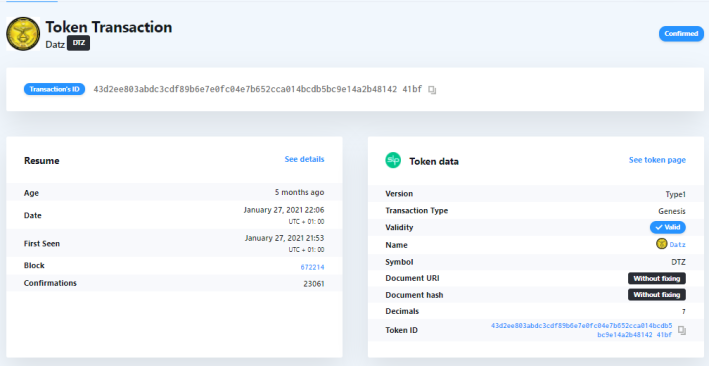Click the 'First Seen' row label

click(42, 243)
